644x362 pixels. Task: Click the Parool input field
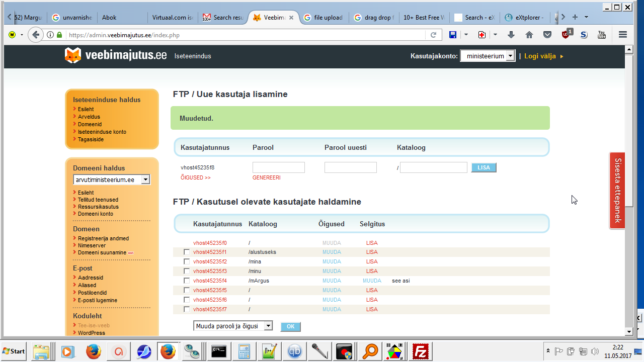click(x=279, y=167)
